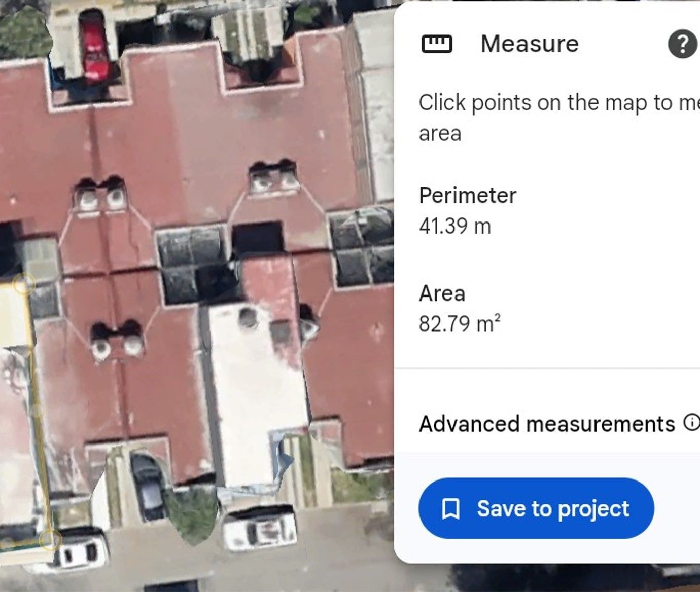This screenshot has width=700, height=592.
Task: Click the red car on the map
Action: tap(94, 47)
